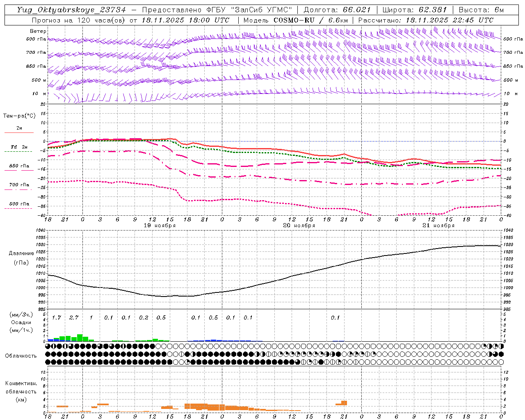Click the '2.7' precipitation value
Image resolution: width=525 pixels, height=420 pixels.
point(74,318)
